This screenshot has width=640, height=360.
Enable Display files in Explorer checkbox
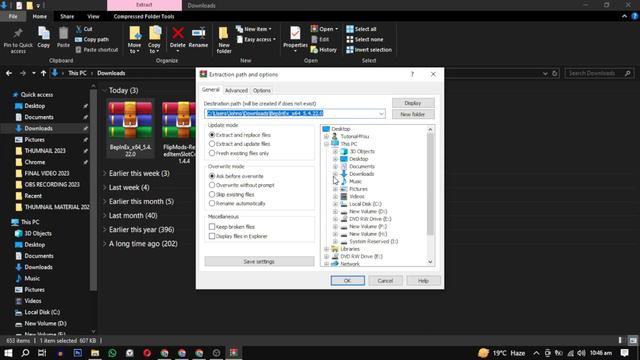point(212,236)
